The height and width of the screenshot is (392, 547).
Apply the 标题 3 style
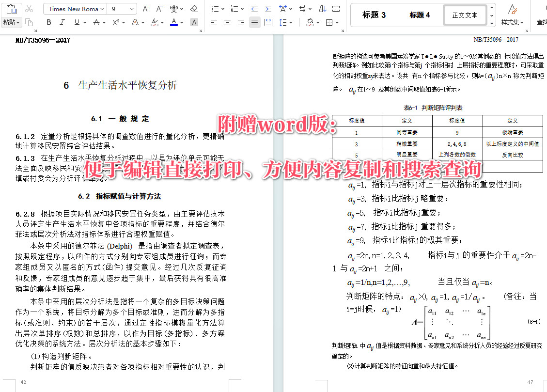(x=373, y=15)
